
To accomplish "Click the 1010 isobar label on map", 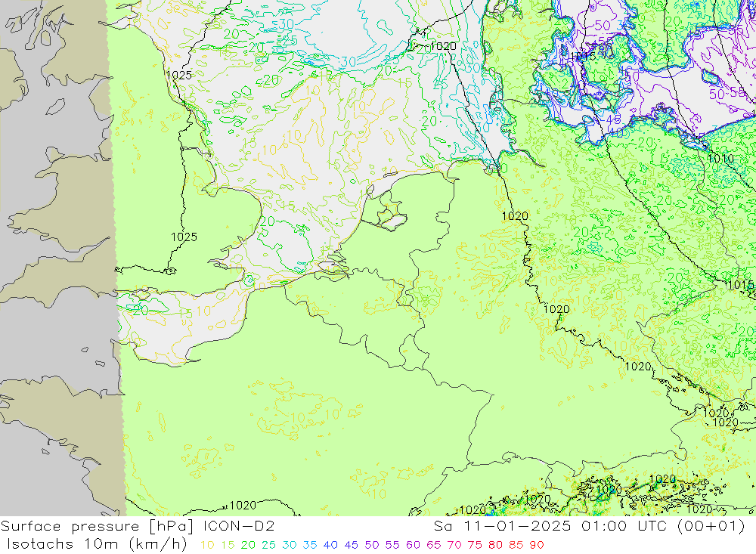I will point(720,159).
